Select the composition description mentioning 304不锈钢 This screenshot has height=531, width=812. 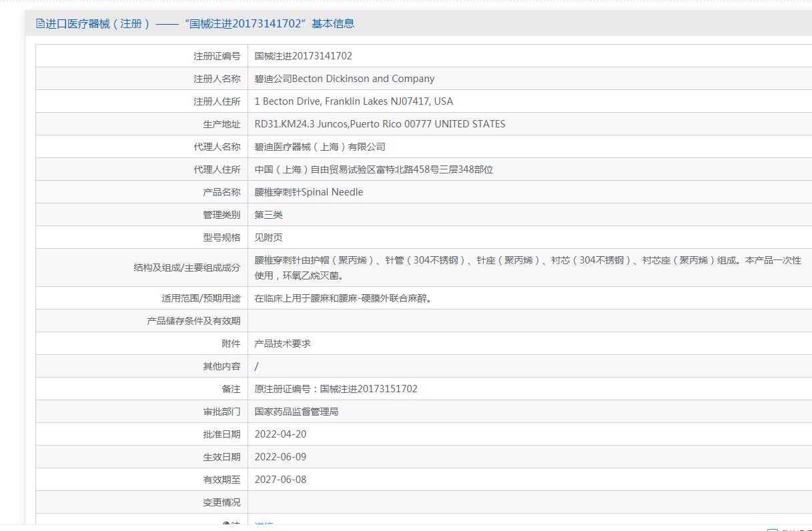click(x=528, y=268)
